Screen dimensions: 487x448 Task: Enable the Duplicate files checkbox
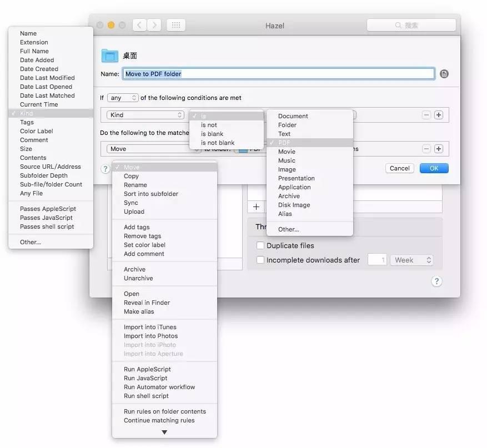(260, 245)
